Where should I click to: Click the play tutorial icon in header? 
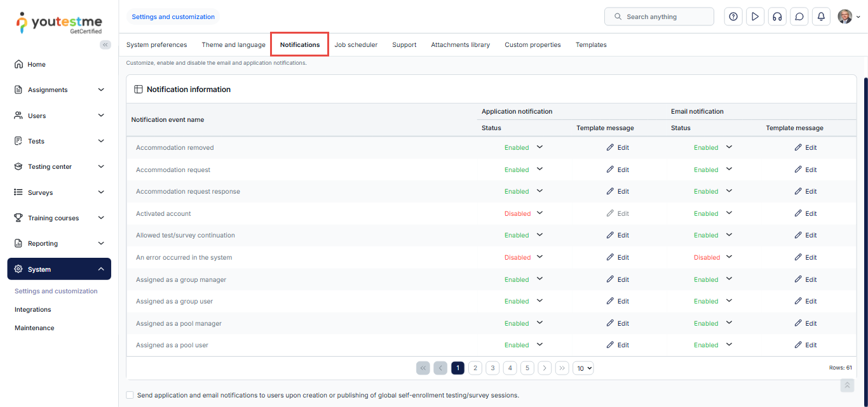click(755, 17)
